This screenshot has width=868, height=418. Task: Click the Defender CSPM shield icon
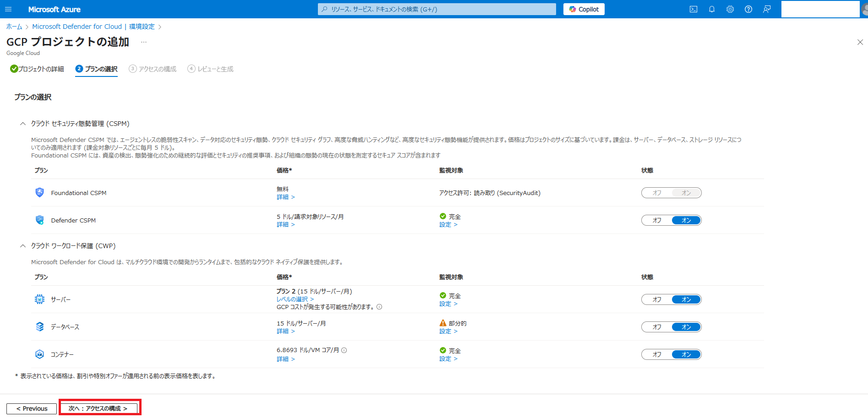coord(40,220)
